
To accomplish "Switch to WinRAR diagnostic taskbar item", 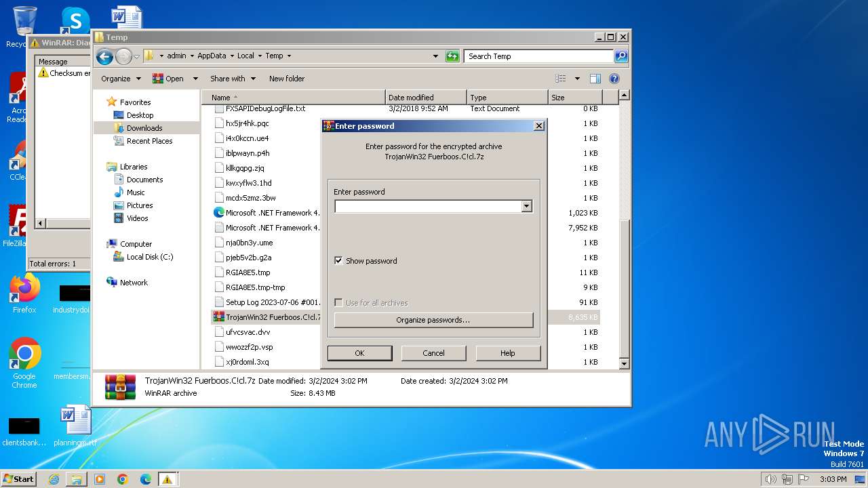I will (x=167, y=479).
